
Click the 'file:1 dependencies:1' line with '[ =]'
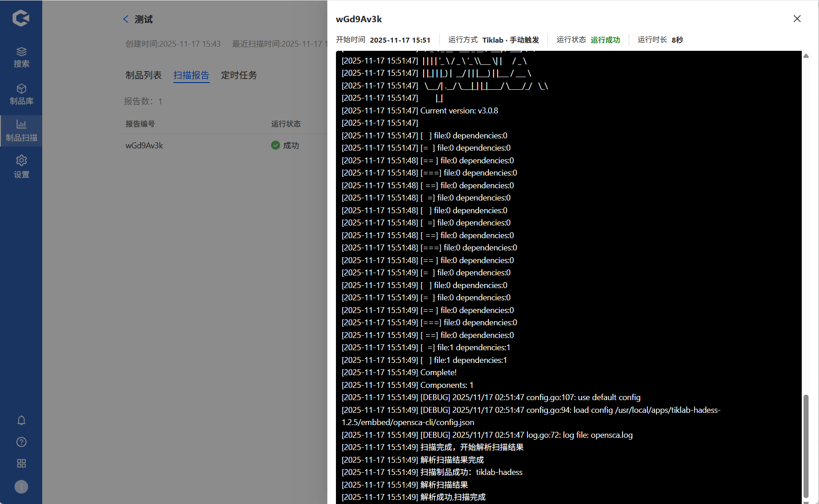tap(426, 347)
